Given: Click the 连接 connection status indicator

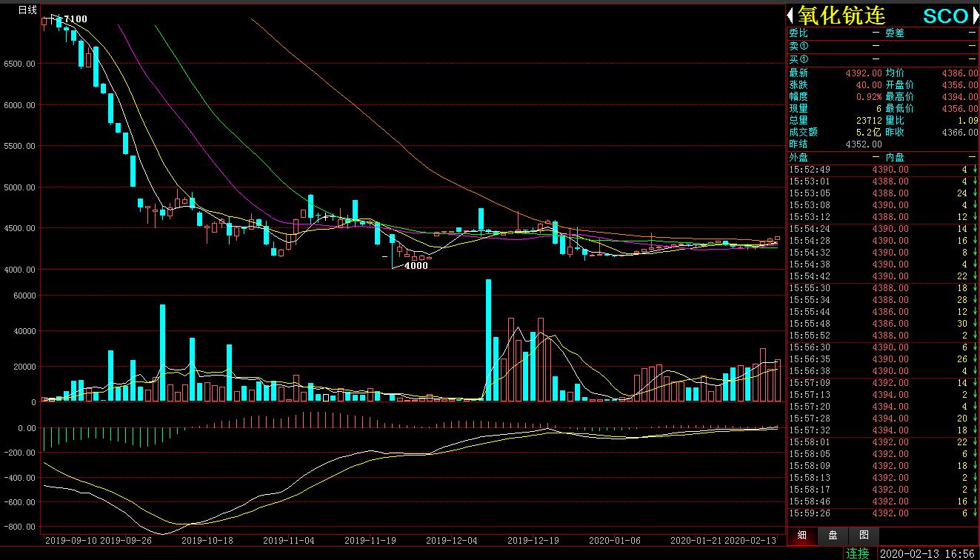Looking at the screenshot, I should 858,553.
